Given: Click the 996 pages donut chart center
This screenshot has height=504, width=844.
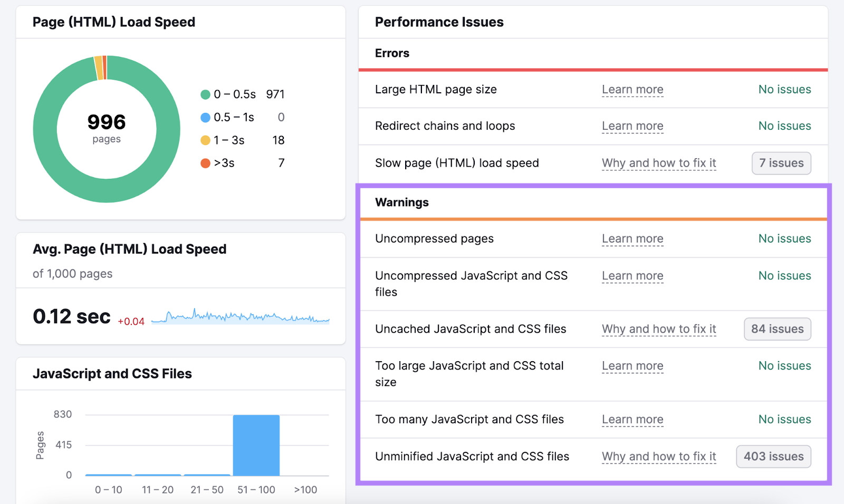Looking at the screenshot, I should pos(107,128).
